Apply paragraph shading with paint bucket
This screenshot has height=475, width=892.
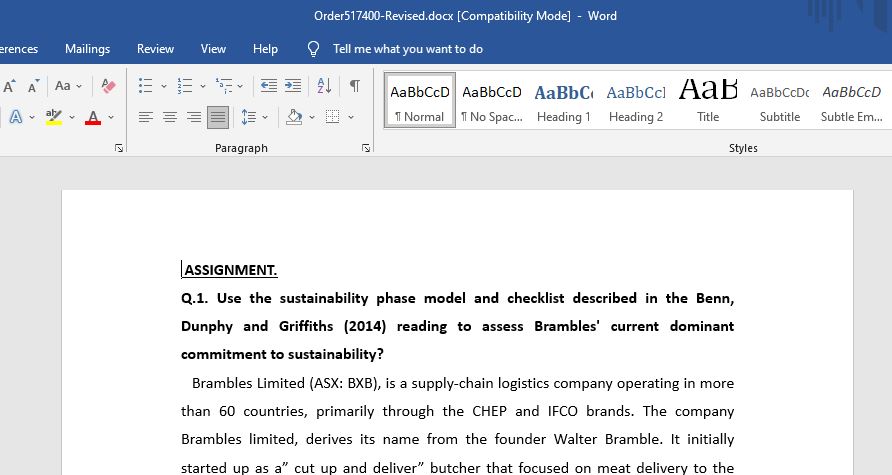pyautogui.click(x=294, y=117)
